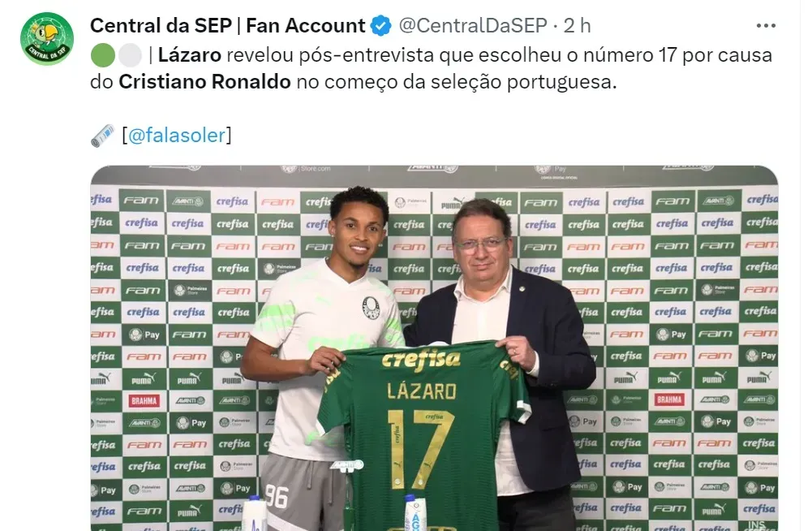Click the rolled newspaper emoji
Image resolution: width=812 pixels, height=531 pixels.
click(x=102, y=136)
